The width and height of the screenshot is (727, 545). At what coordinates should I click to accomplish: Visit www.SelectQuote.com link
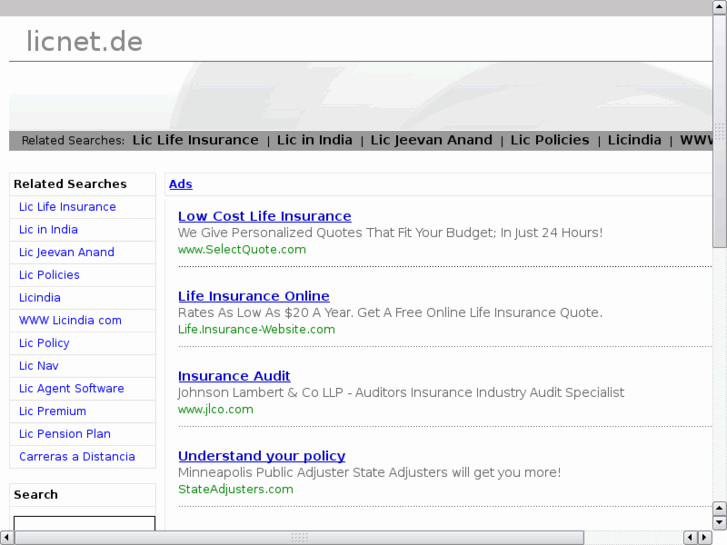pyautogui.click(x=242, y=250)
